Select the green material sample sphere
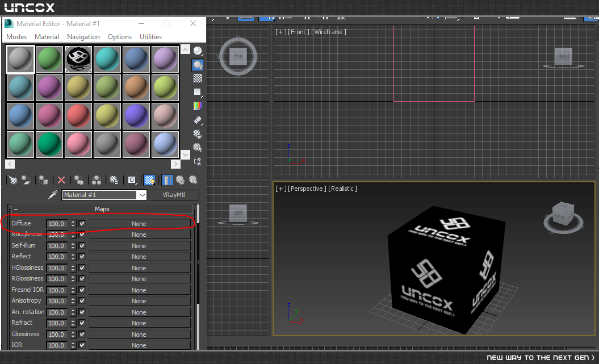Viewport: 599px width, 364px height. point(49,59)
